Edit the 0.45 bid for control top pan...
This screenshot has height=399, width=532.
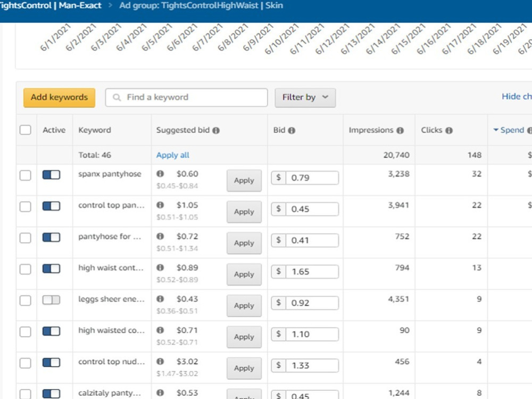point(312,209)
